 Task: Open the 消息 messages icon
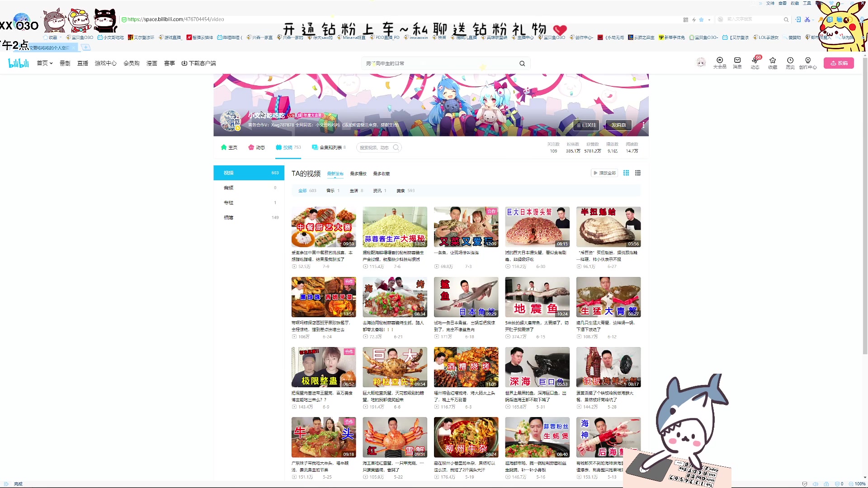pyautogui.click(x=736, y=63)
